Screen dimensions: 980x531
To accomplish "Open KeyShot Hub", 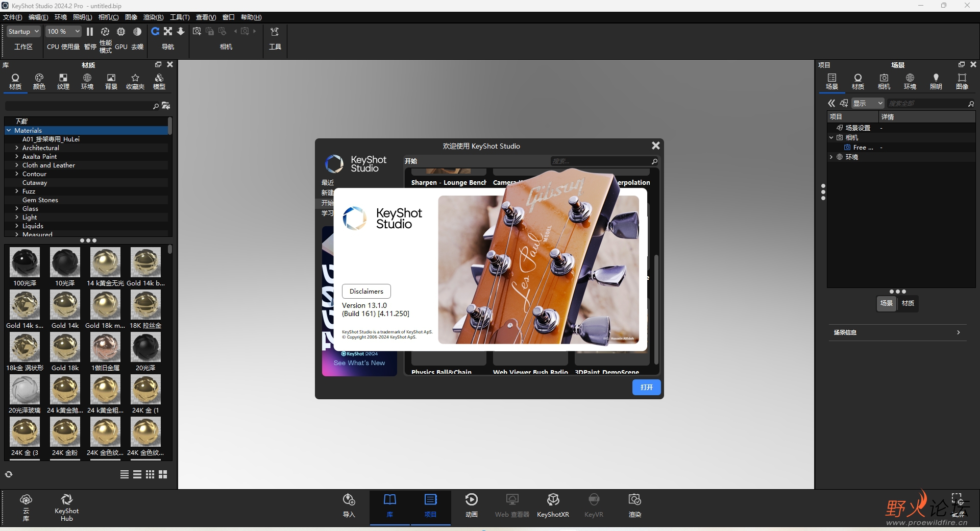I will (x=67, y=507).
